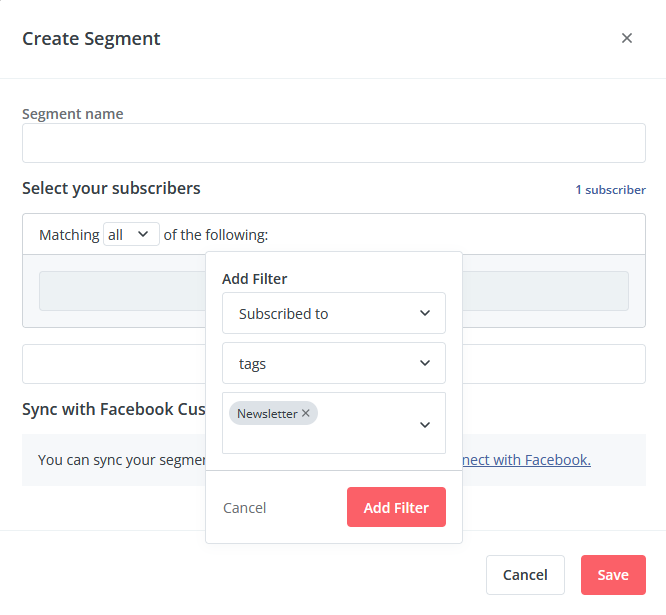Focus the Segment name field
The height and width of the screenshot is (615, 666).
[333, 143]
